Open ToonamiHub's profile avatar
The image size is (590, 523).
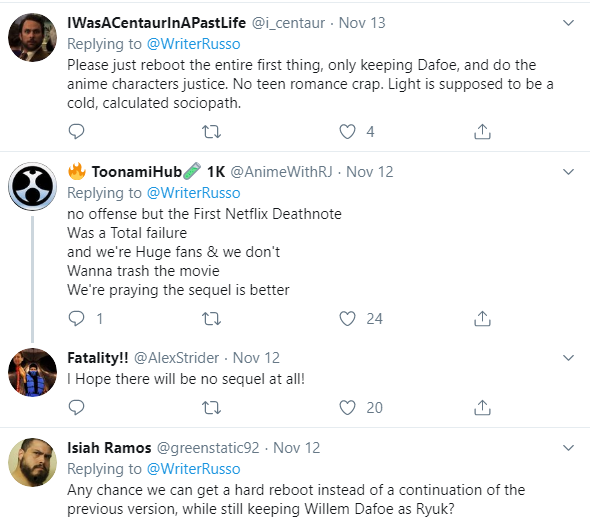coord(32,186)
